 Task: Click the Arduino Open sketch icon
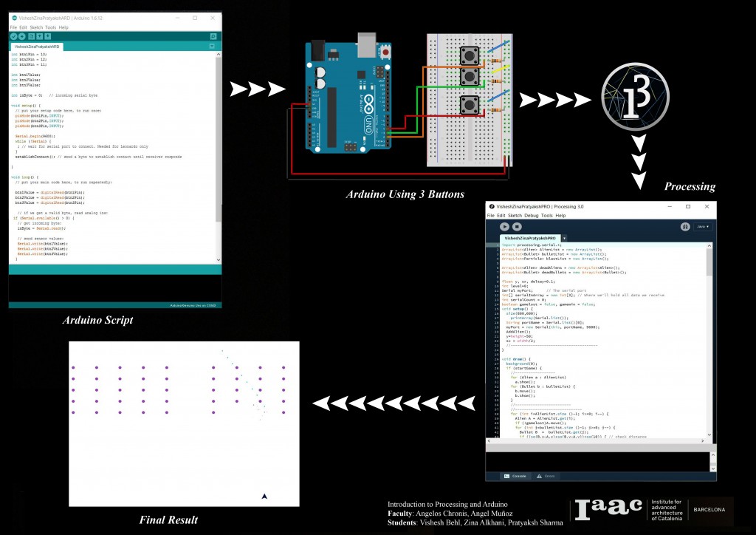40,36
